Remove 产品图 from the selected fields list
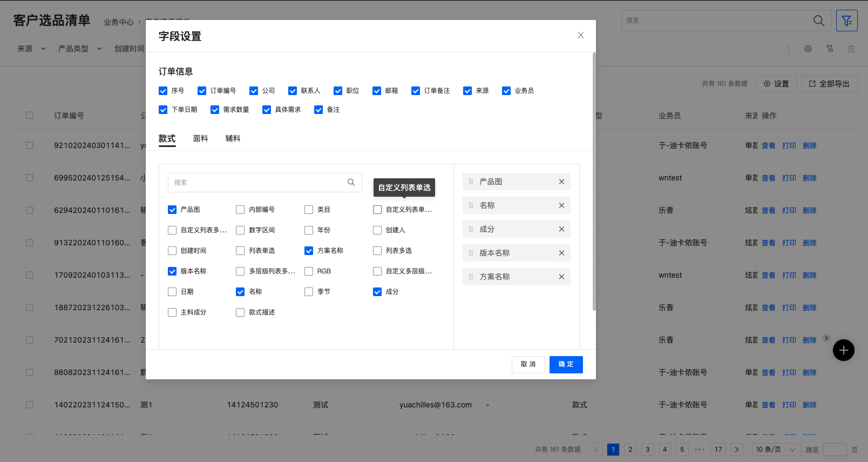 (561, 182)
